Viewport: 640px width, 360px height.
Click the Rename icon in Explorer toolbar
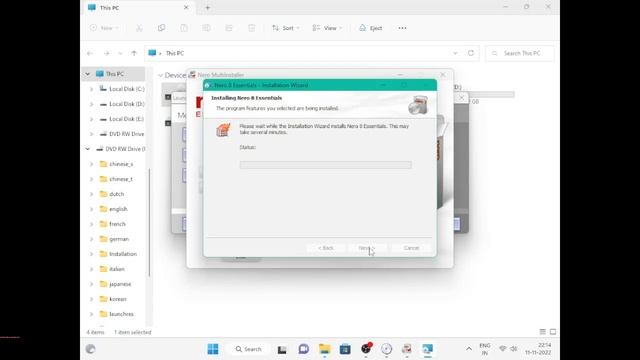(x=207, y=28)
